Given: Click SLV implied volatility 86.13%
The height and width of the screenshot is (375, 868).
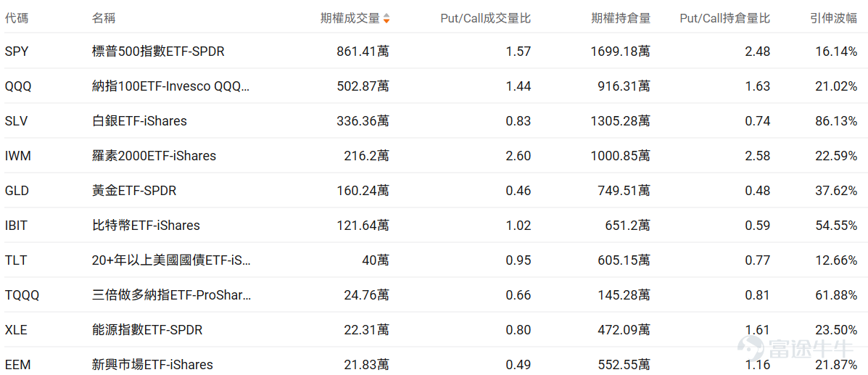Looking at the screenshot, I should tap(836, 120).
